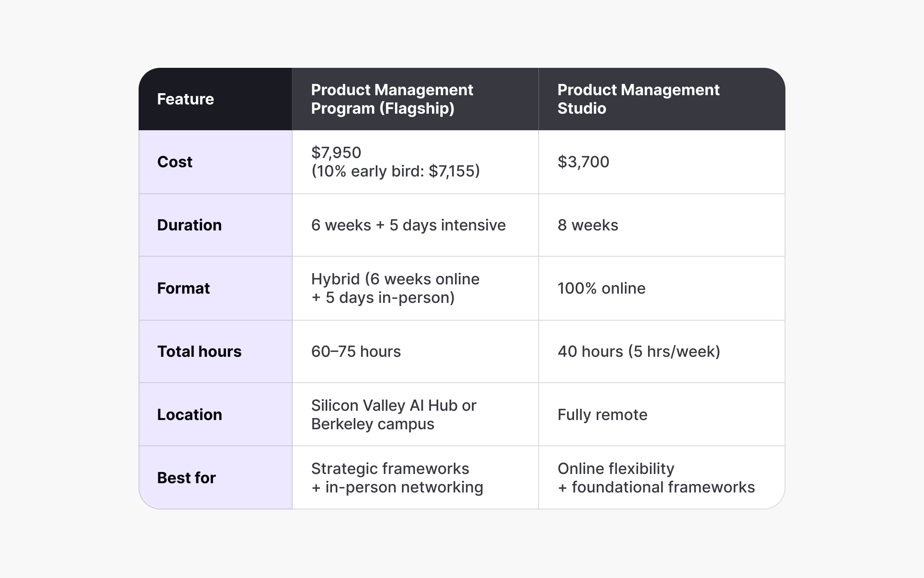This screenshot has height=578, width=924.
Task: Select the Format row label
Action: 183,288
